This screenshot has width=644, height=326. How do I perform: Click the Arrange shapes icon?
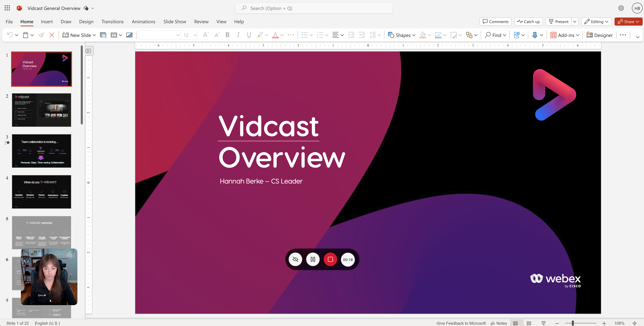tap(469, 35)
